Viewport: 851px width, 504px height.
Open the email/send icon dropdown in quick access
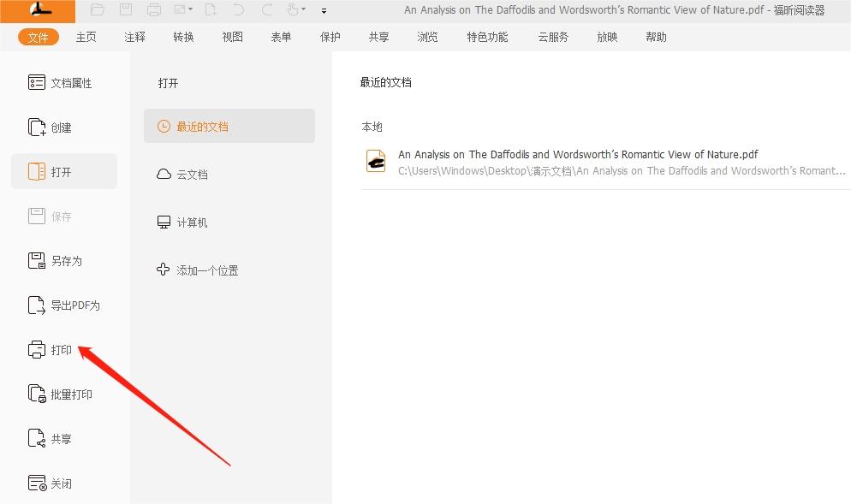pyautogui.click(x=190, y=10)
